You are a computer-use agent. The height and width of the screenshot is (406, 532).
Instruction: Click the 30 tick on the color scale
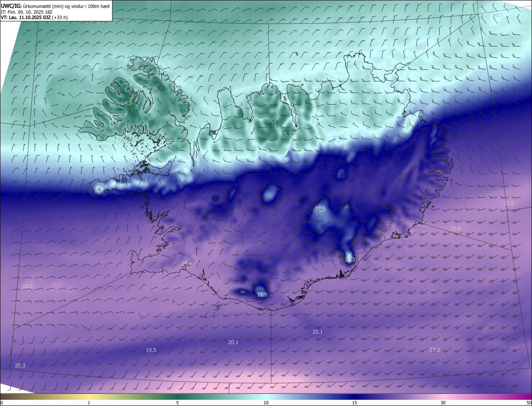(x=443, y=403)
